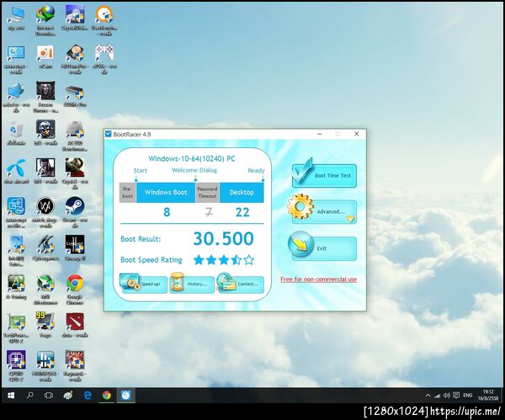Click BootRacer's active taskbar button
Screen dimensions: 505x420
(x=126, y=396)
